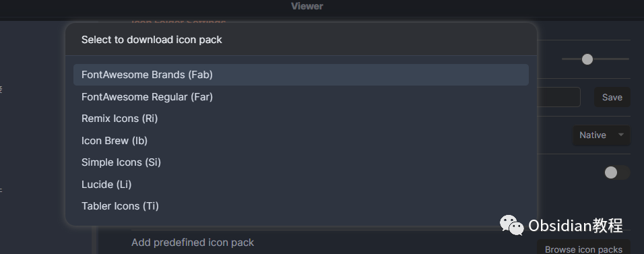Click the WeChat logo icon
The image size is (644, 254).
coord(511,225)
